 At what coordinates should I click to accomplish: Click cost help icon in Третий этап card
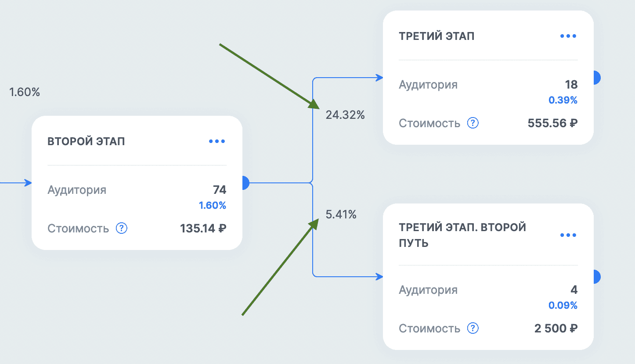coord(473,123)
